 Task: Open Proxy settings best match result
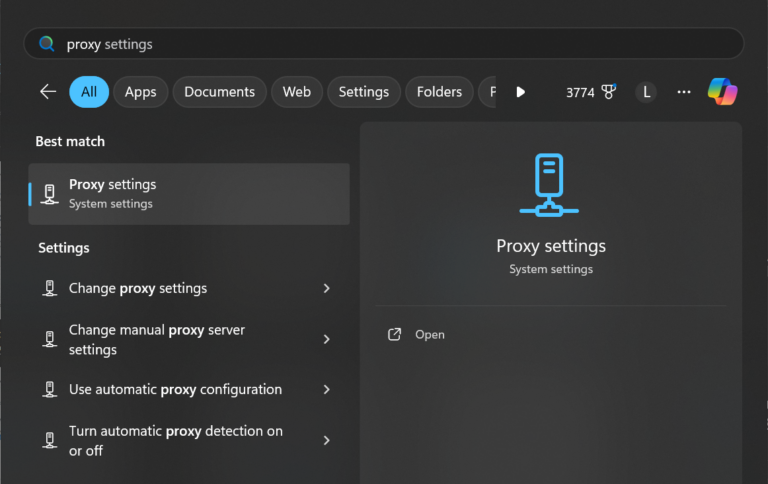pyautogui.click(x=189, y=194)
